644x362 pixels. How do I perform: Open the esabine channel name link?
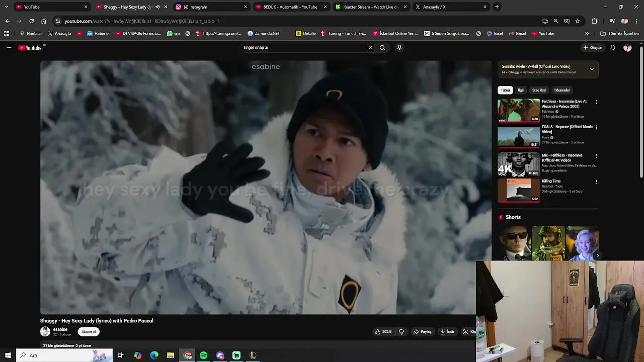[60, 329]
